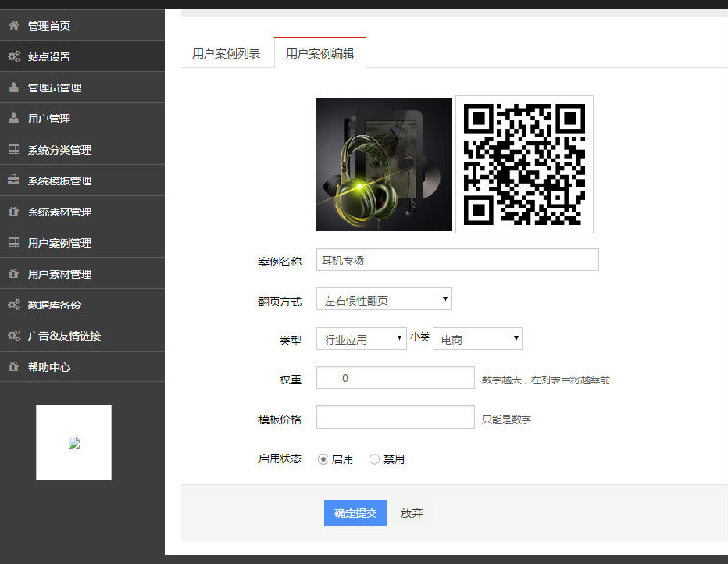The image size is (728, 564).
Task: Click the briefcase icon beside 系统模板管理
Action: pyautogui.click(x=13, y=181)
